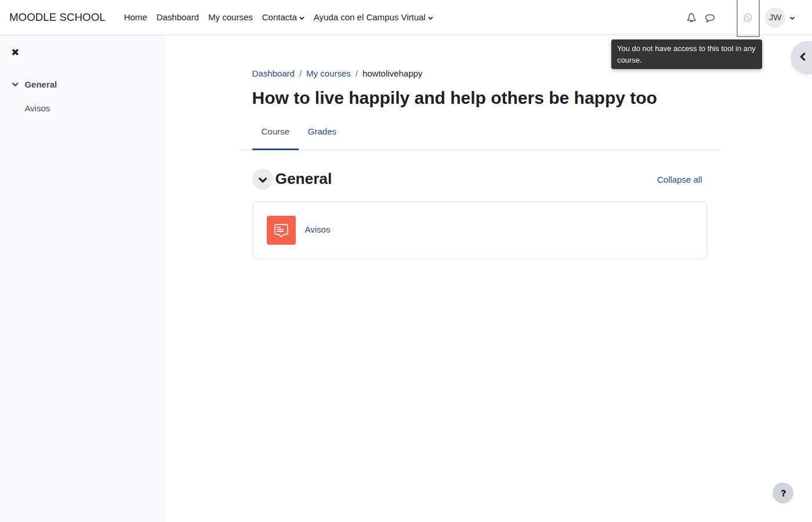This screenshot has height=522, width=812.
Task: Open the messaging speech bubble icon
Action: 710,18
